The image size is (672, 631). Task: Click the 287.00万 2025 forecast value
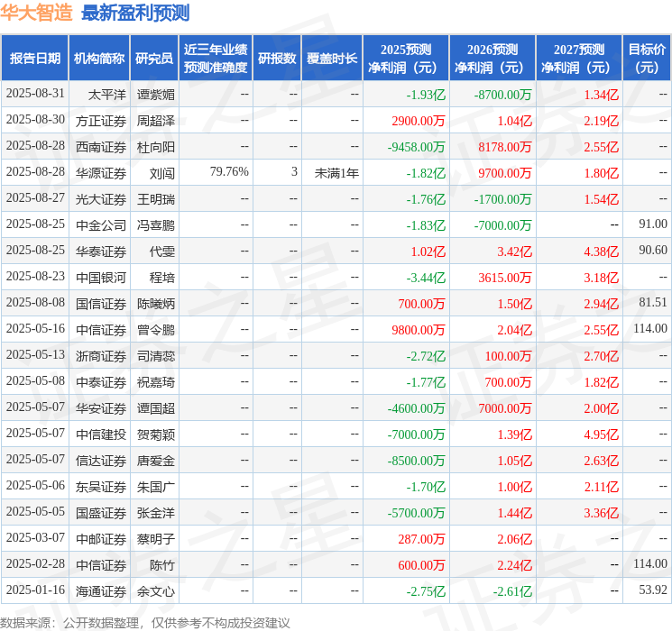coord(421,539)
